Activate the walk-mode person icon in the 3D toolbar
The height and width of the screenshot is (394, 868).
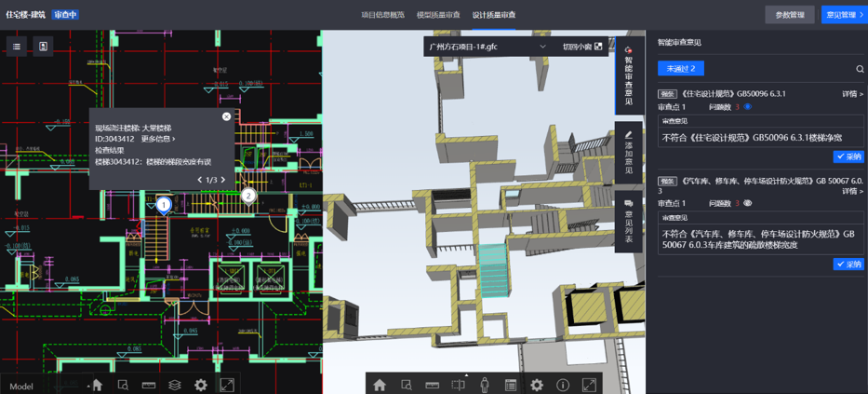pyautogui.click(x=484, y=385)
